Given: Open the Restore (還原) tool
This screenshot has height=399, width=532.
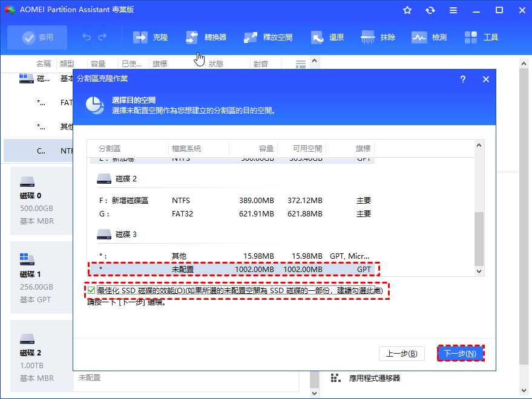Looking at the screenshot, I should (327, 37).
